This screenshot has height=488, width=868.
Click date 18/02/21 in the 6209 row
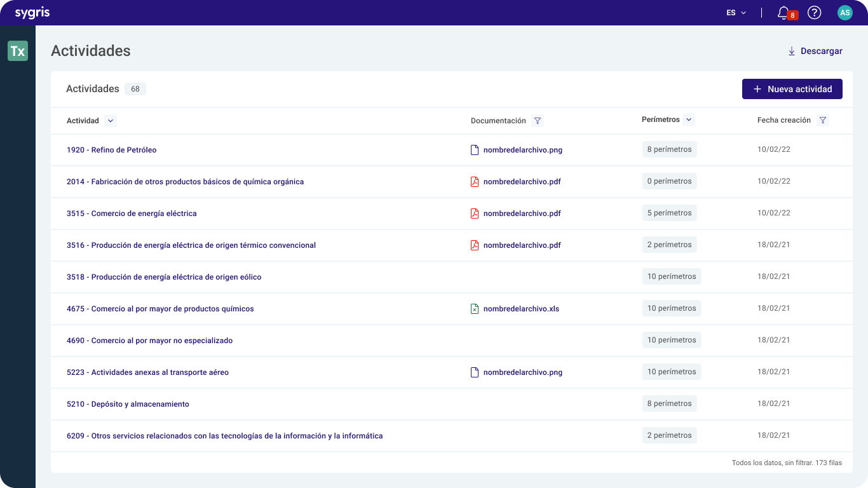pyautogui.click(x=774, y=435)
